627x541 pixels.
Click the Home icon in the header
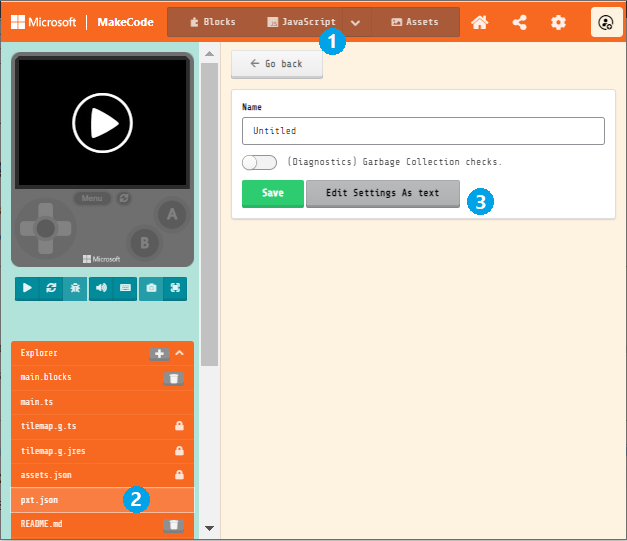(x=479, y=22)
